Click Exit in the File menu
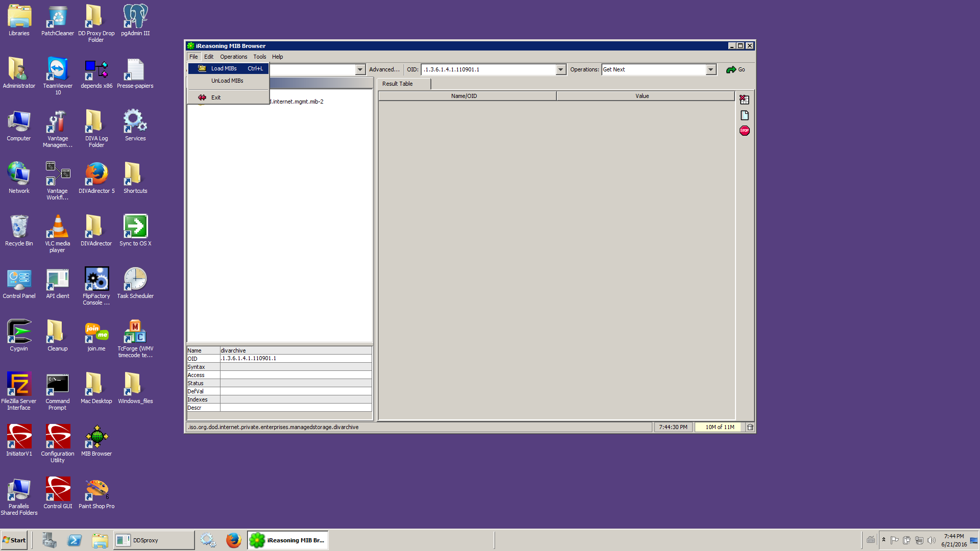 tap(228, 97)
